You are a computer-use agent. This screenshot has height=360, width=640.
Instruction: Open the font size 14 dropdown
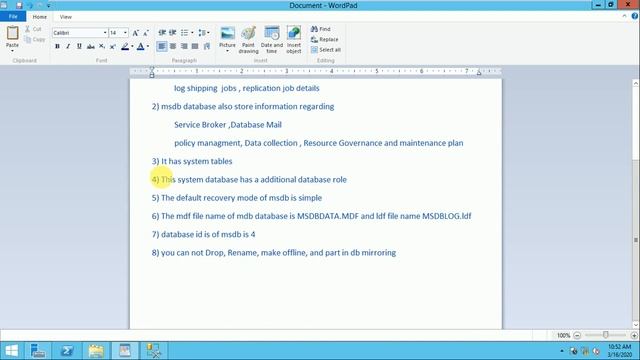[x=125, y=33]
